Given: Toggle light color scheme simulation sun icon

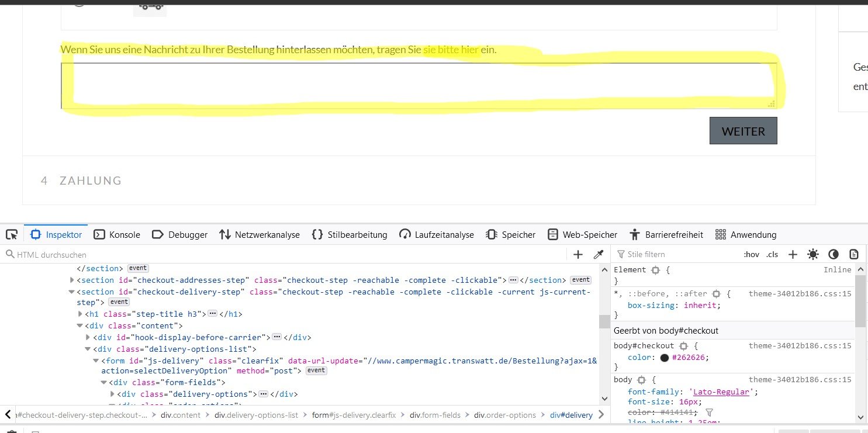Looking at the screenshot, I should coord(813,254).
